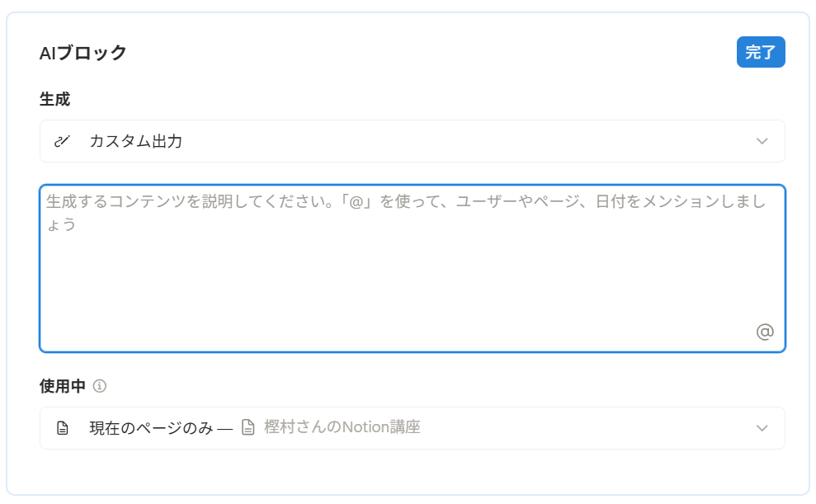Image resolution: width=816 pixels, height=504 pixels.
Task: Open the 現在のページのみ source dropdown
Action: 413,428
